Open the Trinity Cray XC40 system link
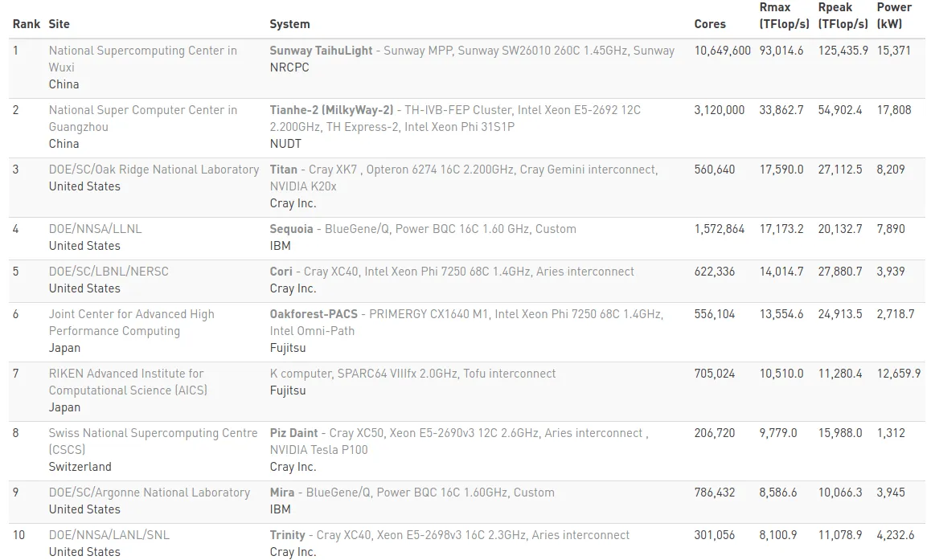The width and height of the screenshot is (931, 560). tap(288, 535)
